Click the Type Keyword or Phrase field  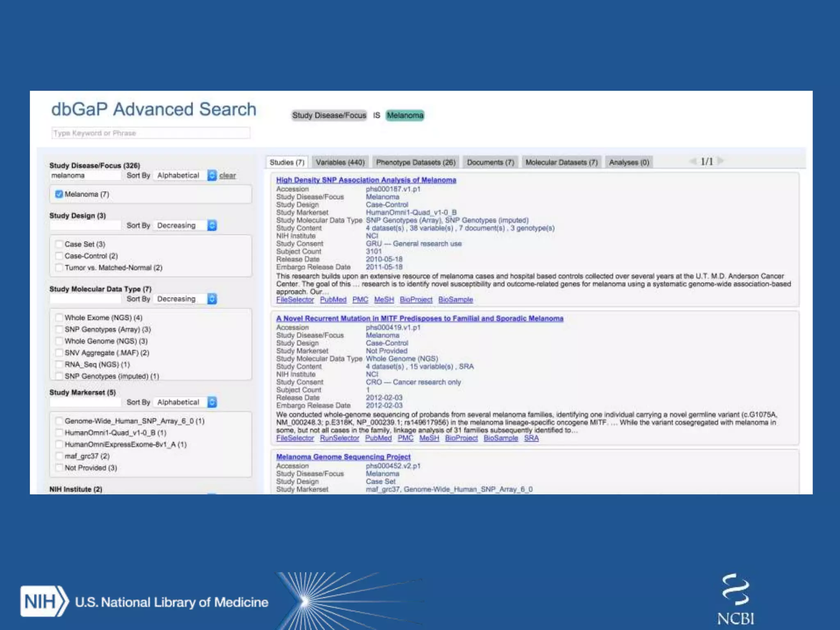(151, 133)
